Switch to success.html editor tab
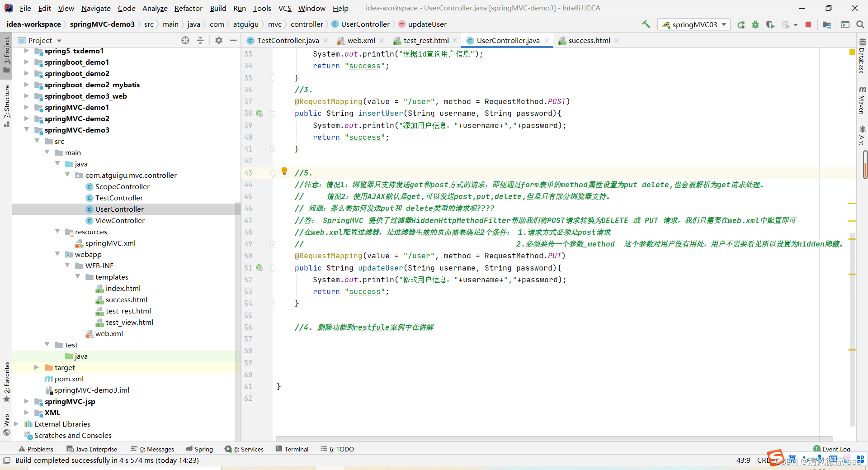Screen dimensions: 868x470 pos(589,40)
